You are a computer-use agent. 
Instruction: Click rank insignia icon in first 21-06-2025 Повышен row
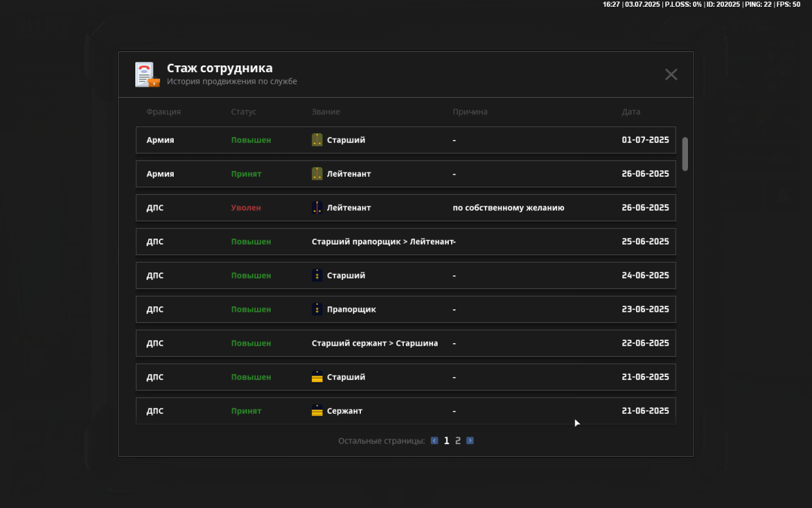[317, 377]
